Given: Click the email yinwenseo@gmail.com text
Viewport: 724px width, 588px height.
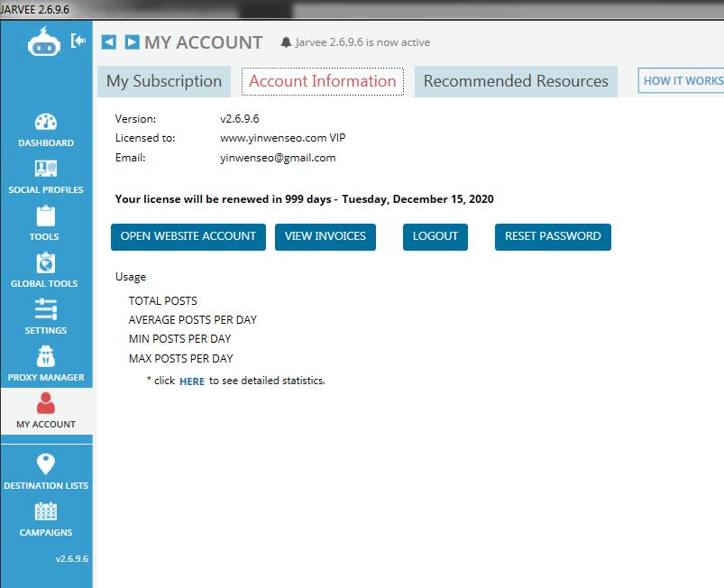Looking at the screenshot, I should [x=278, y=158].
